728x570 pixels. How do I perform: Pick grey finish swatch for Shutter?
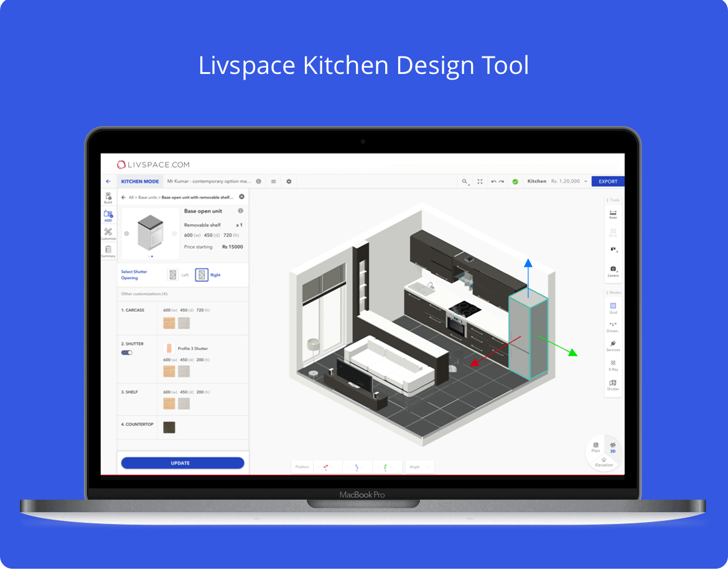pyautogui.click(x=184, y=371)
